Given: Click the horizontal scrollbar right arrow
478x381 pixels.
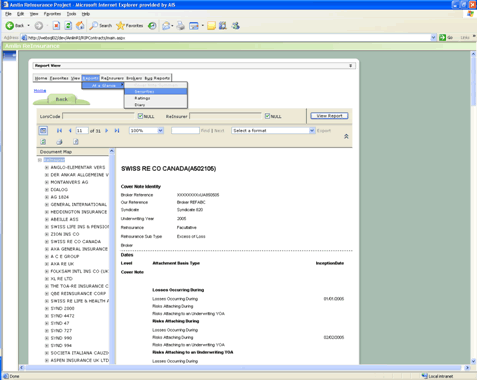Looking at the screenshot, I should pyautogui.click(x=467, y=368).
